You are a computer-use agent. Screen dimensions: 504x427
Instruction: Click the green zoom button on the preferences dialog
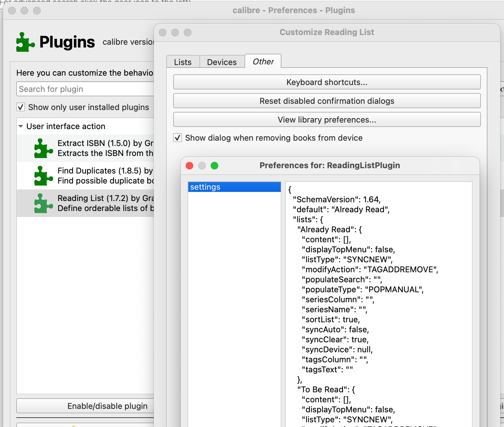click(214, 166)
